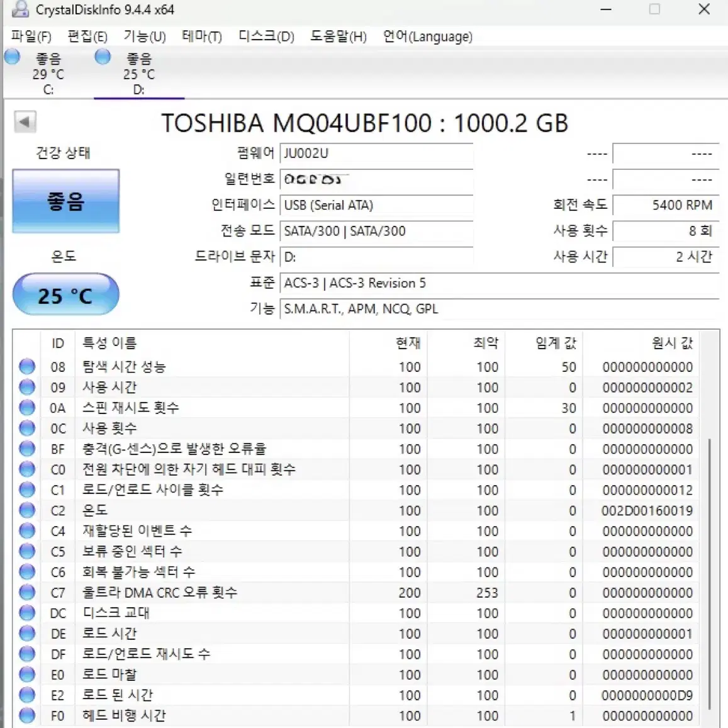728x728 pixels.
Task: Click the blue status orb for disk D:
Action: [103, 57]
